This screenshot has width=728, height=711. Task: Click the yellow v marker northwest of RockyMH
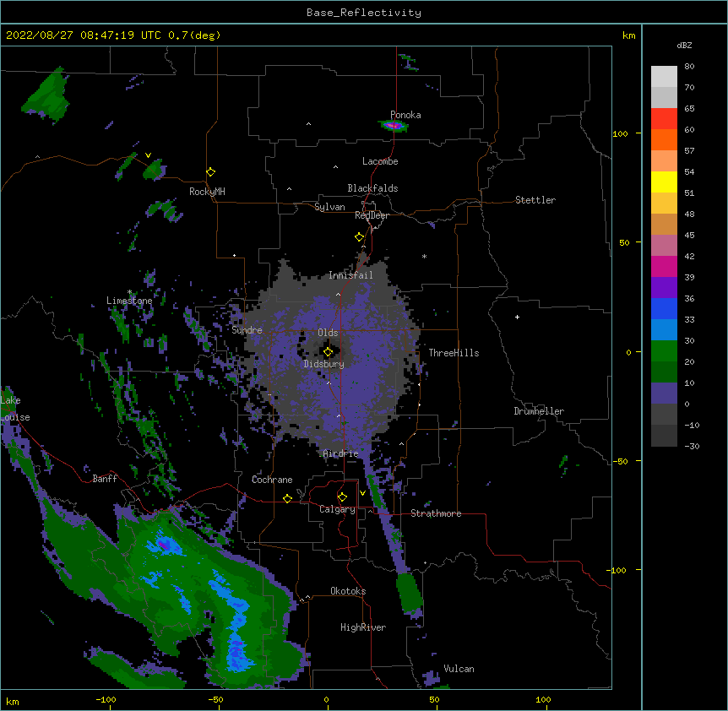pos(148,155)
